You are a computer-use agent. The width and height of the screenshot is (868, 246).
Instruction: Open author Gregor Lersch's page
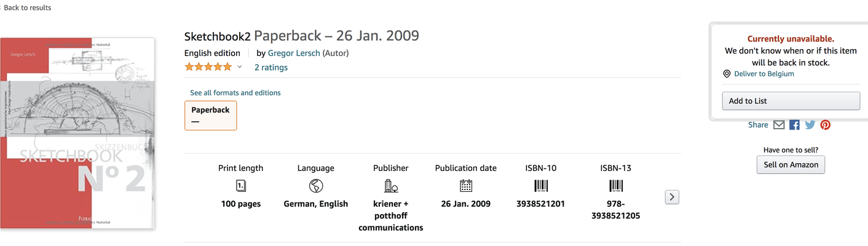(x=294, y=53)
